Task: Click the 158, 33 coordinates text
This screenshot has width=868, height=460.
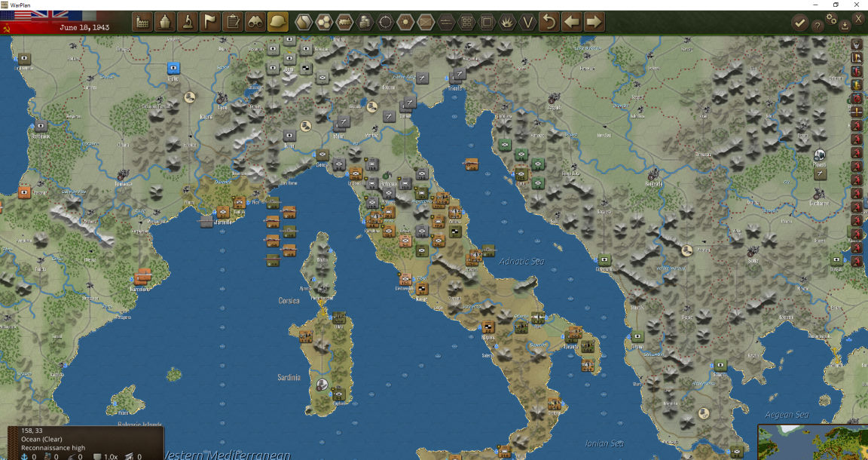Action: pos(32,431)
